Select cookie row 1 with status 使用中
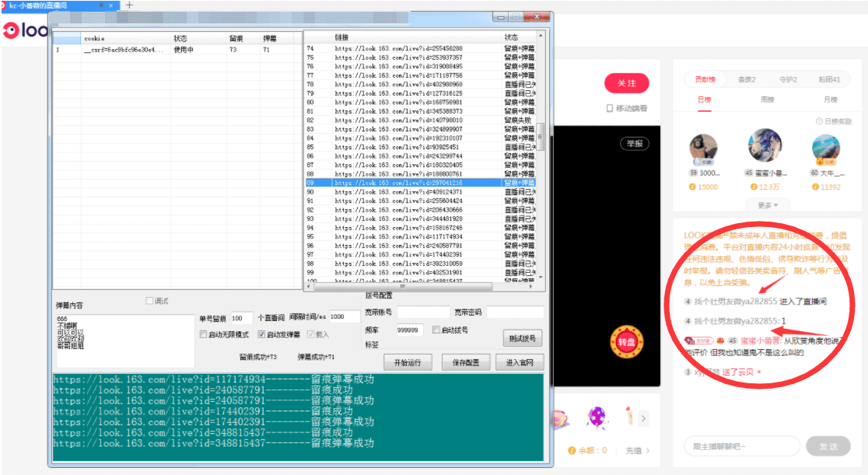The height and width of the screenshot is (475, 868). click(177, 50)
